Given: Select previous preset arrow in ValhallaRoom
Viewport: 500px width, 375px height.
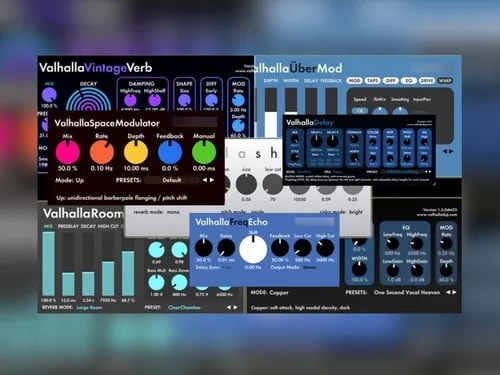Looking at the screenshot, I should coord(229,307).
